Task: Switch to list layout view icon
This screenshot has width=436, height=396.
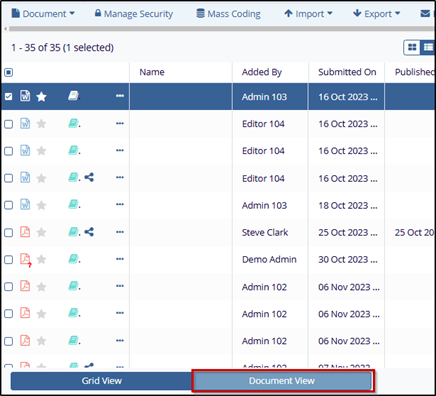Action: [428, 48]
